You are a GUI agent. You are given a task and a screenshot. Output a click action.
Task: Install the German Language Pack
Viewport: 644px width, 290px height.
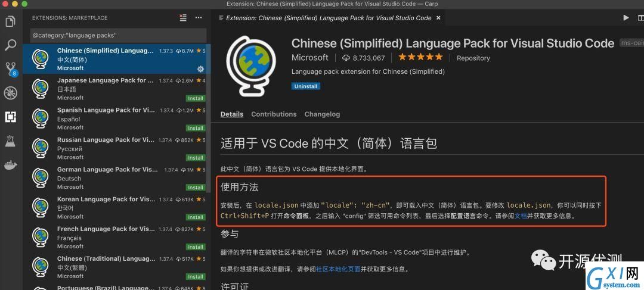(x=196, y=188)
